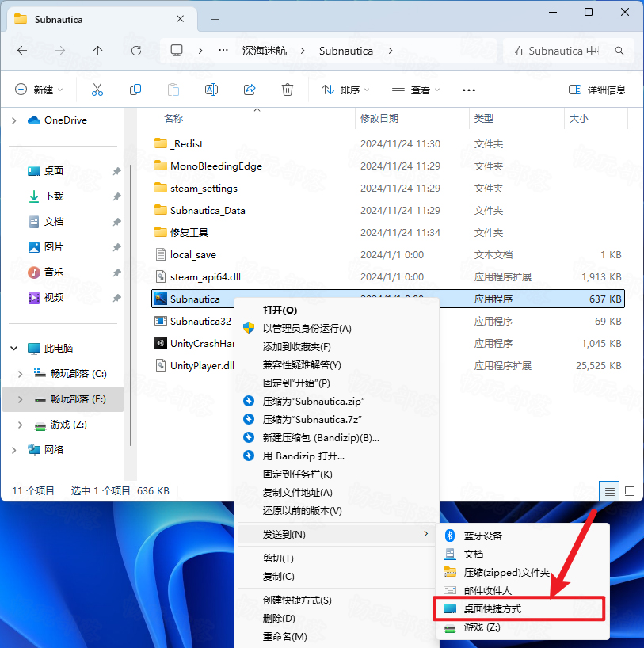644x648 pixels.
Task: Open 下载 in the navigation pane
Action: (x=54, y=196)
